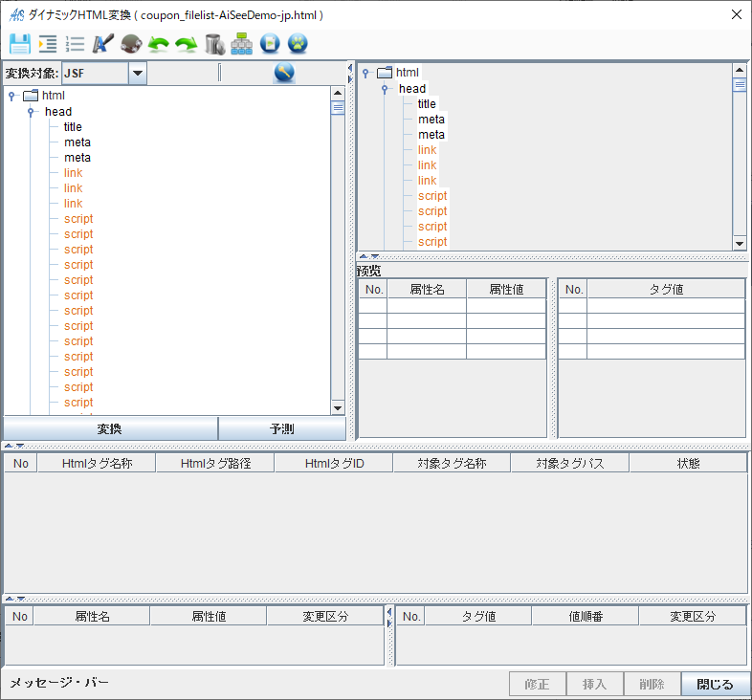752x700 pixels.
Task: Click splitter arrows above the Htmlタグ名称 table
Action: point(14,446)
